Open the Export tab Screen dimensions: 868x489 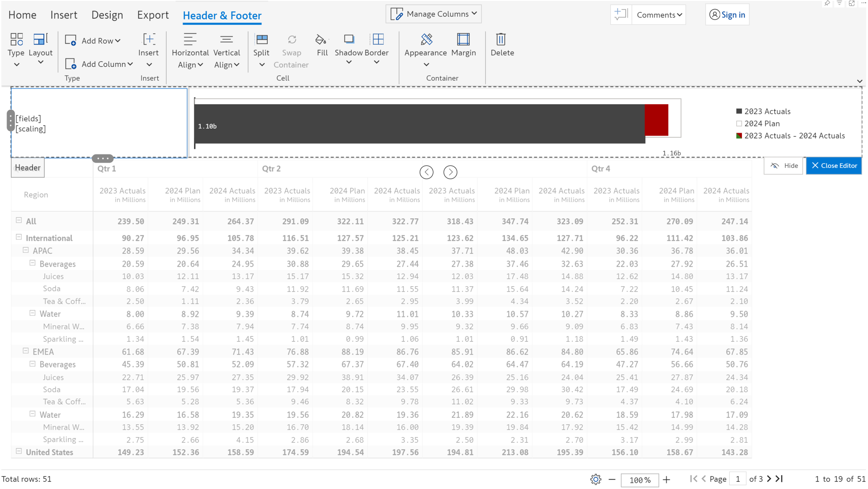(153, 15)
